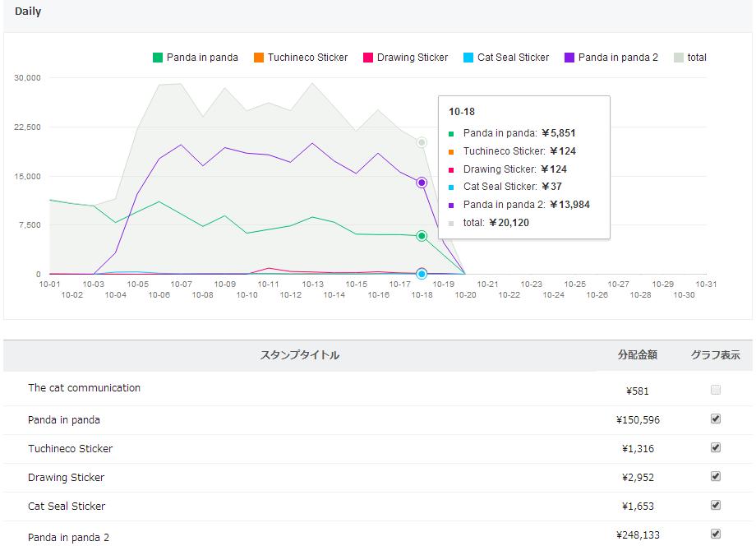Click the 分配金額 column header

(638, 355)
